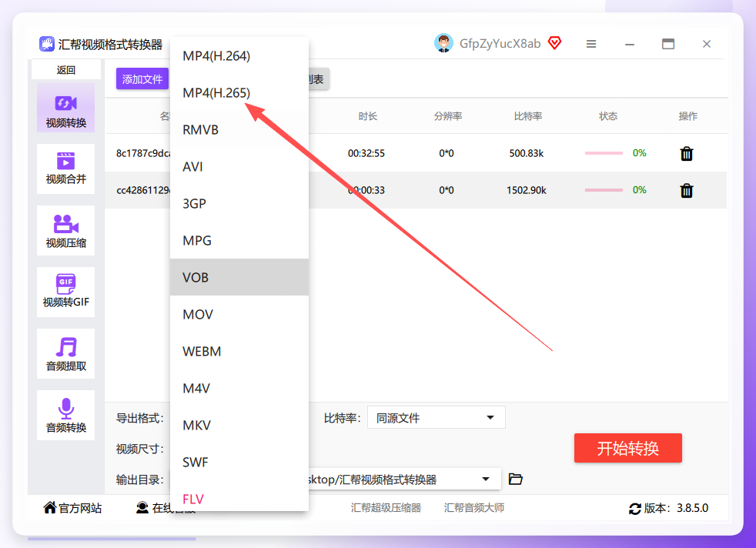Viewport: 756px width, 548px height.
Task: Click the red VIP diamond icon
Action: pyautogui.click(x=555, y=43)
